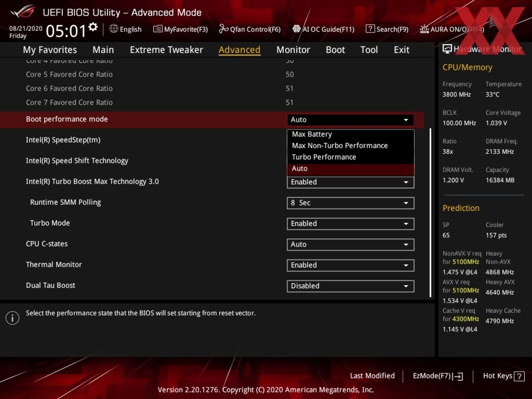532x399 pixels.
Task: Click the Hardware Monitor screen icon
Action: (x=447, y=49)
